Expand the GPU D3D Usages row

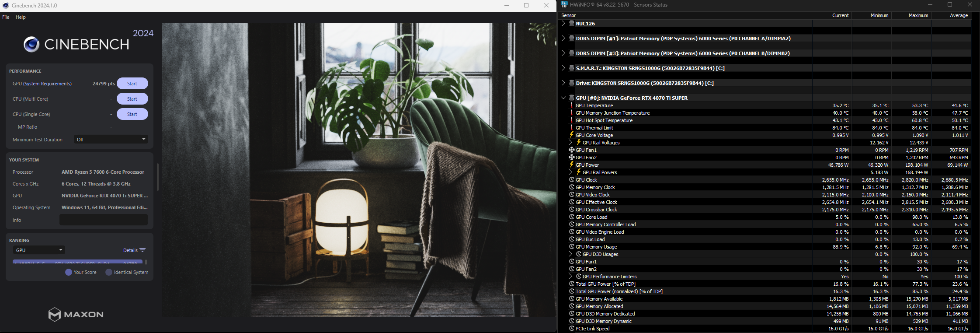click(x=570, y=254)
